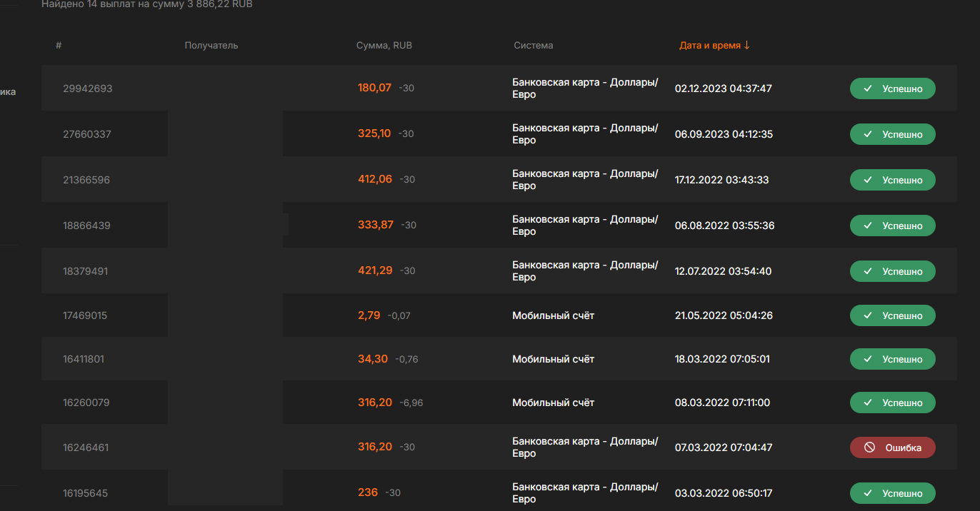This screenshot has width=980, height=511.
Task: Click the checkmark icon for payout 29942693
Action: [x=868, y=89]
